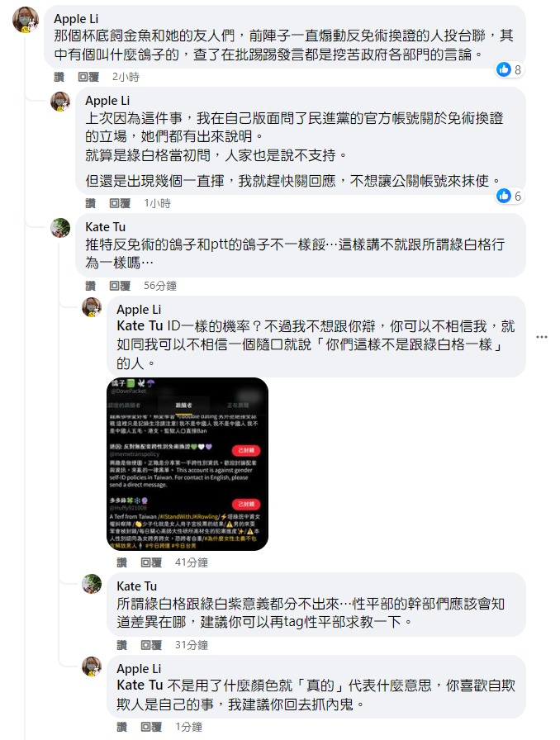Like the top comment posted 2小時 ago
The height and width of the screenshot is (740, 560).
tap(59, 77)
